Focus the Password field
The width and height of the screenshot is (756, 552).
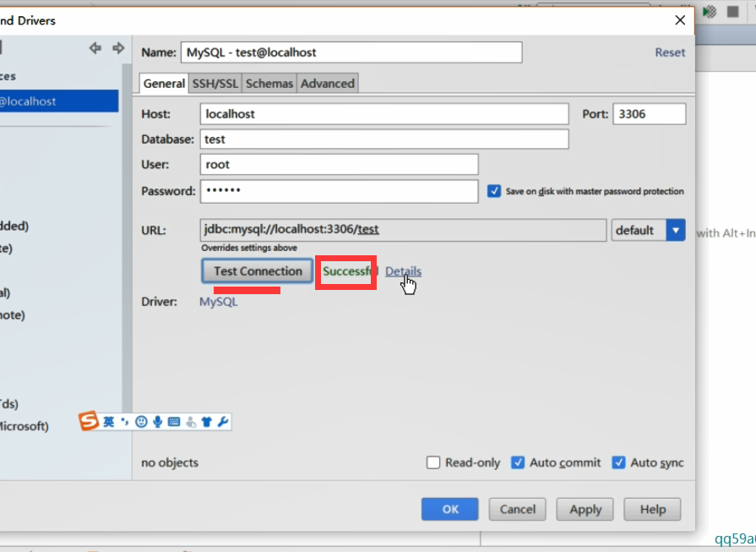[339, 192]
